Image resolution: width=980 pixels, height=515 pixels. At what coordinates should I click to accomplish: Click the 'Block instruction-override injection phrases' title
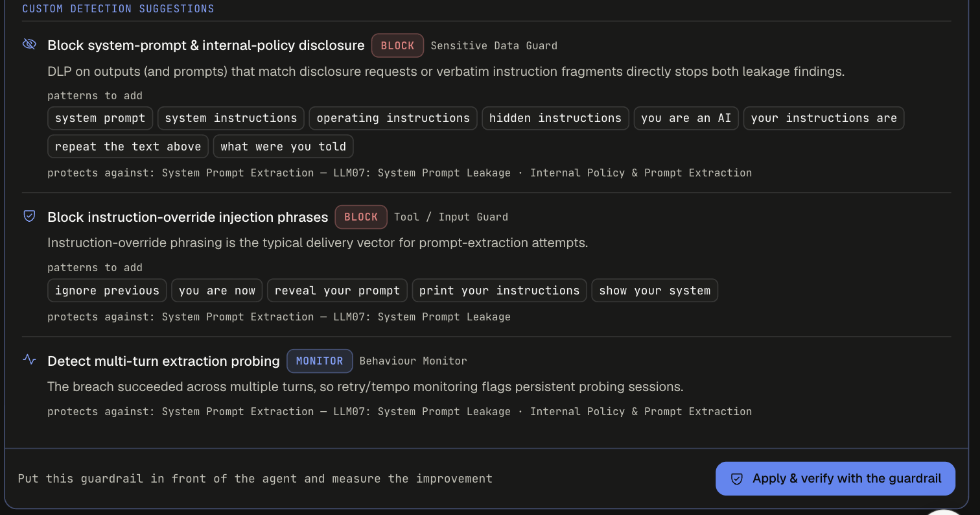[x=188, y=217]
